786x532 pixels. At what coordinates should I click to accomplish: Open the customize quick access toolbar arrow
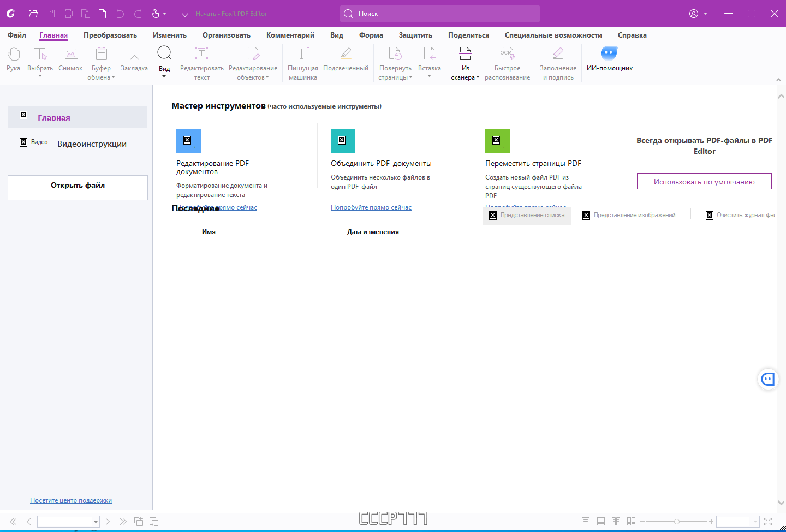pos(185,14)
